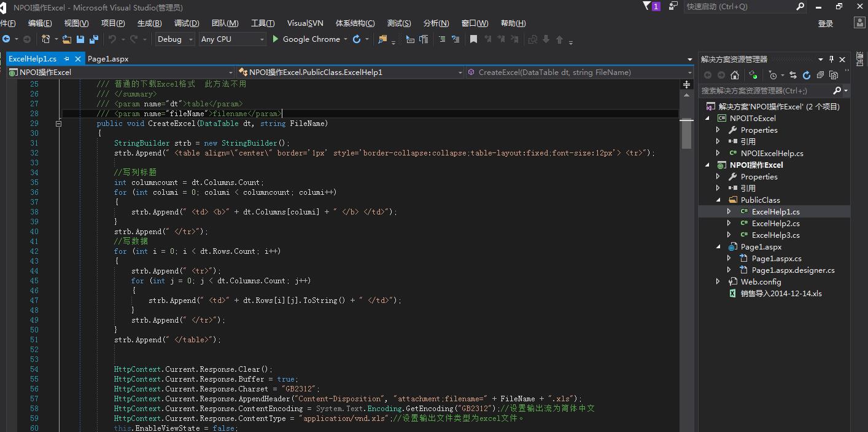Image resolution: width=868 pixels, height=432 pixels.
Task: Click the account avatar icon next to 登录
Action: pyautogui.click(x=859, y=23)
